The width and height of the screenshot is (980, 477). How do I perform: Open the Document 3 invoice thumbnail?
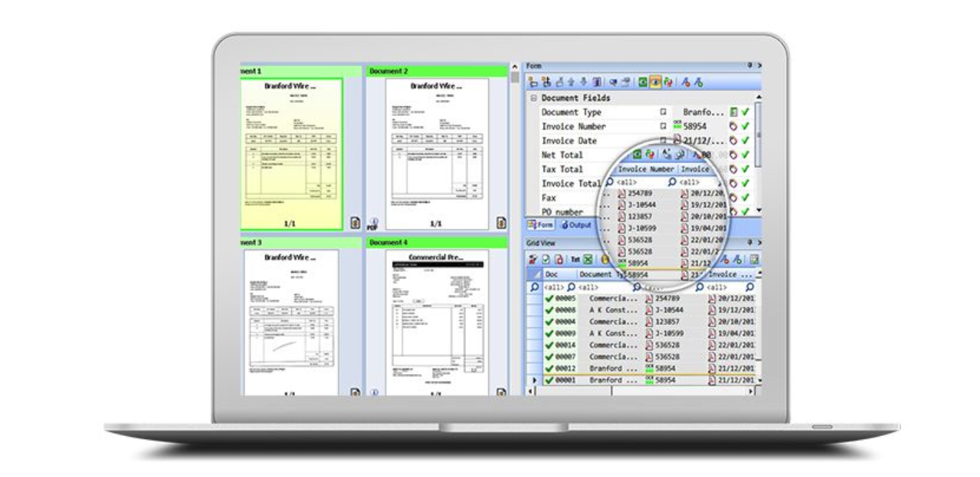click(x=291, y=322)
